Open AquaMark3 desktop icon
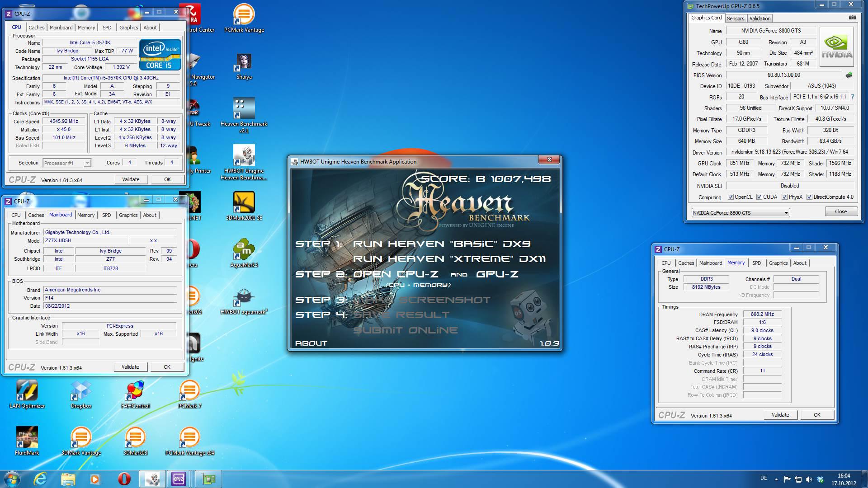This screenshot has width=868, height=488. coord(244,253)
